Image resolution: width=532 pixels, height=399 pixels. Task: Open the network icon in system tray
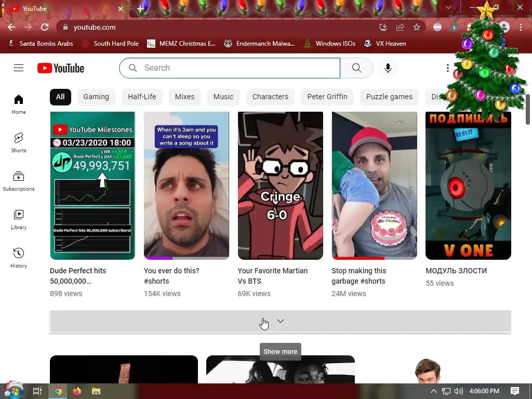click(446, 391)
